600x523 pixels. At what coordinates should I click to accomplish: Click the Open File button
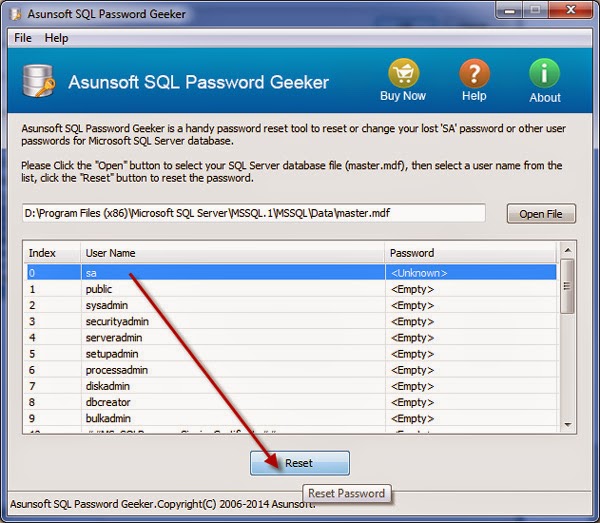[541, 213]
